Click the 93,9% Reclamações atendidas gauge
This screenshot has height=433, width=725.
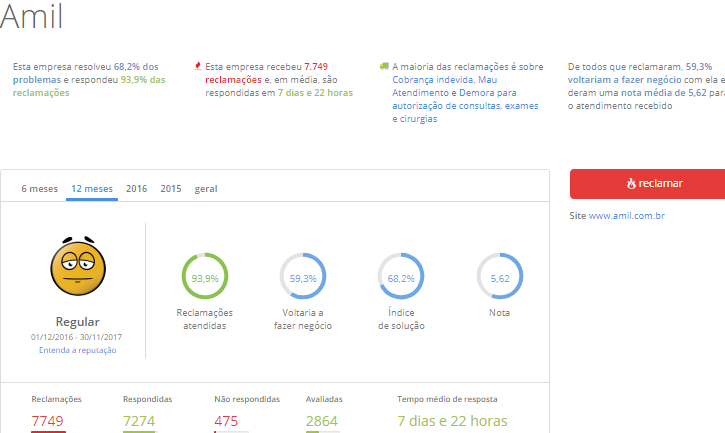click(x=204, y=278)
